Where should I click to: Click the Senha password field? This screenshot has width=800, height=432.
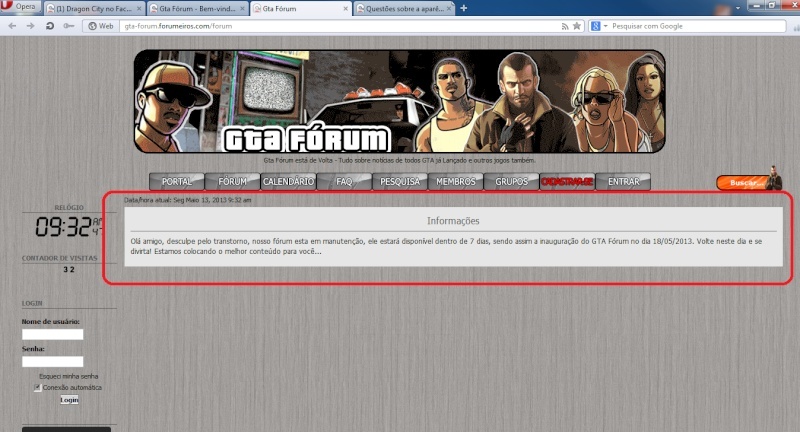(53, 362)
